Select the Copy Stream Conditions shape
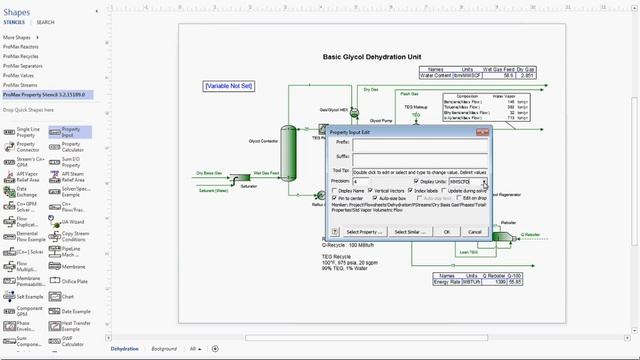 coord(69,236)
